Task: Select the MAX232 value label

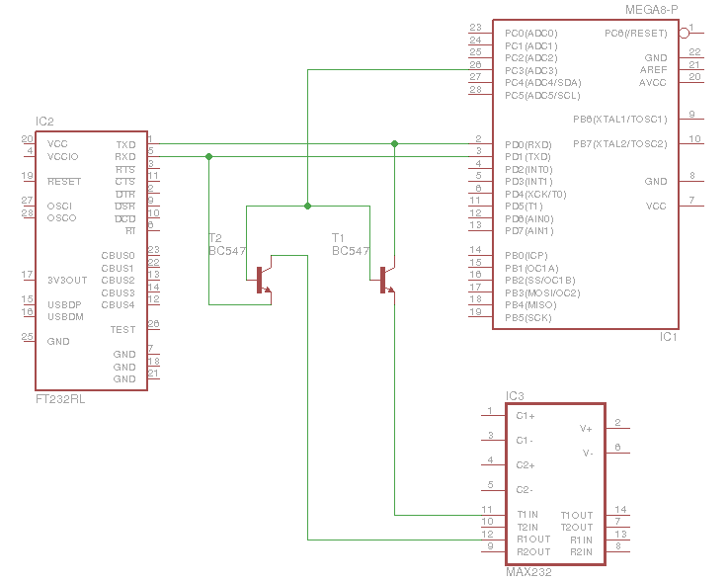Action: [x=528, y=572]
